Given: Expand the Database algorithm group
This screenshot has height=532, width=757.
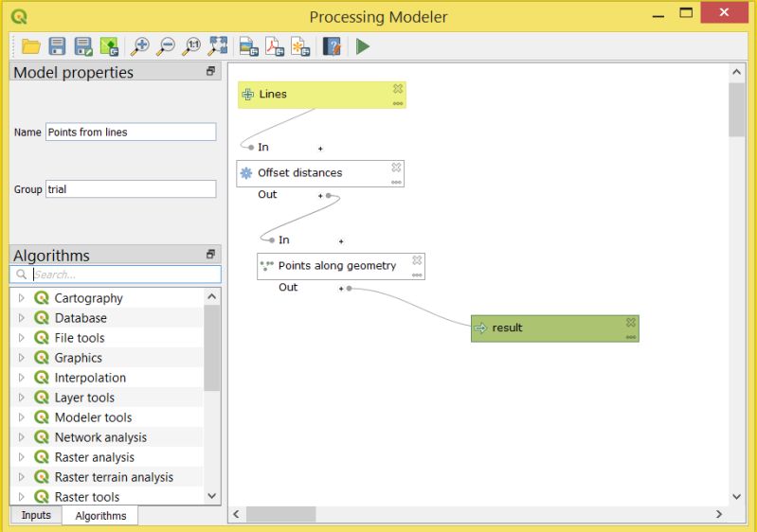Looking at the screenshot, I should pyautogui.click(x=21, y=318).
